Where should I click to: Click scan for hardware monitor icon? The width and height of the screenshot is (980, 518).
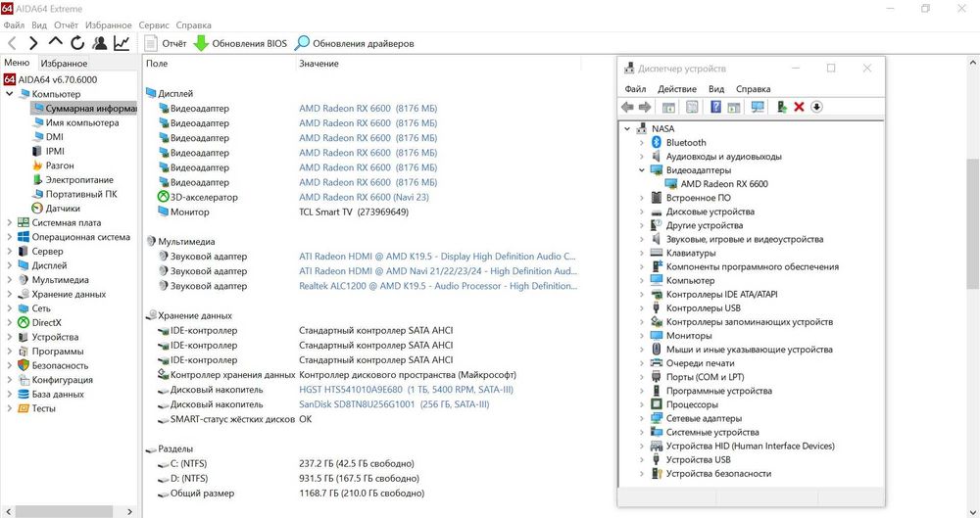[x=758, y=107]
